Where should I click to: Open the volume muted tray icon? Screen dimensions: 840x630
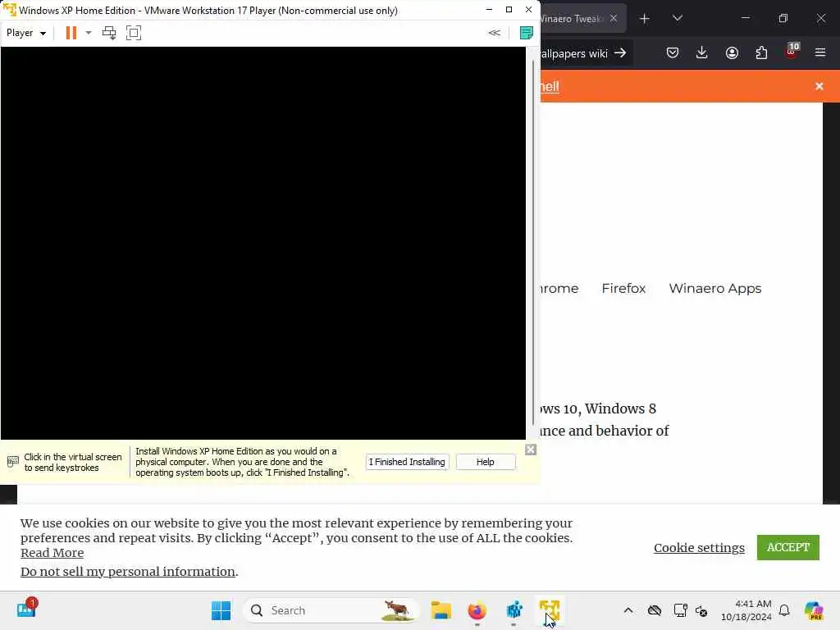[x=702, y=610]
